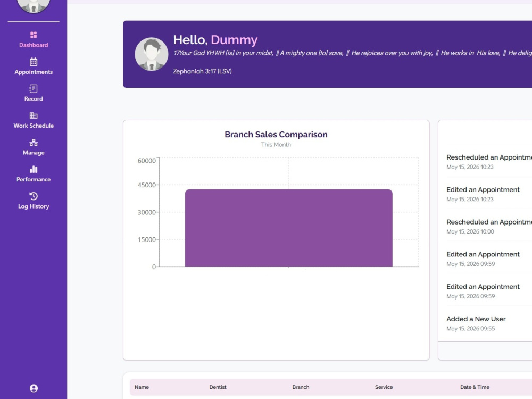View the Log History menu label
The width and height of the screenshot is (532, 399).
point(34,206)
